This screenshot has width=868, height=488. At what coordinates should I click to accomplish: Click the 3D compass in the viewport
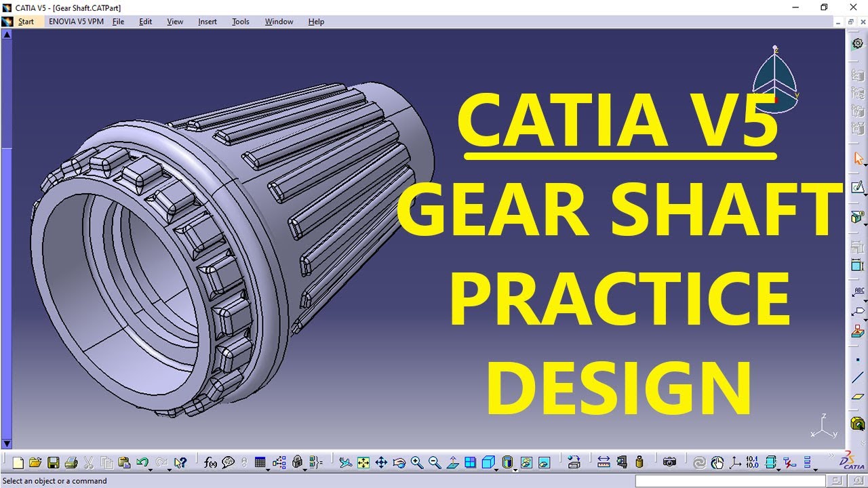click(x=776, y=80)
